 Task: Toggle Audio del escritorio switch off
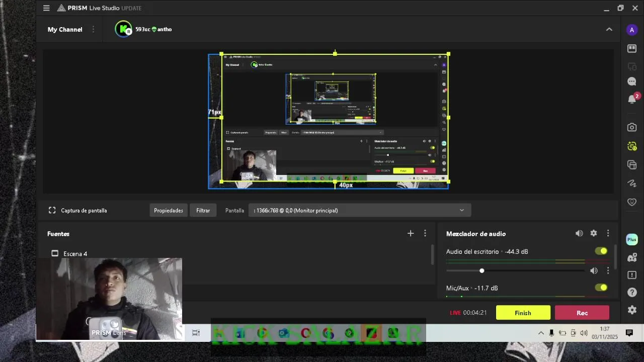(x=601, y=251)
